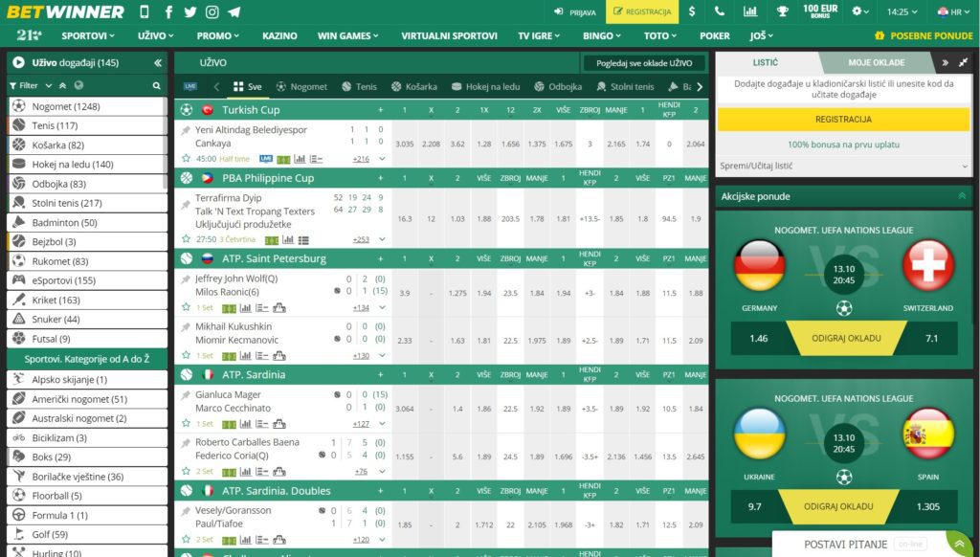Pin the Yeni Altindag Belediyespor match
Screen dimensions: 980x557
tap(186, 130)
